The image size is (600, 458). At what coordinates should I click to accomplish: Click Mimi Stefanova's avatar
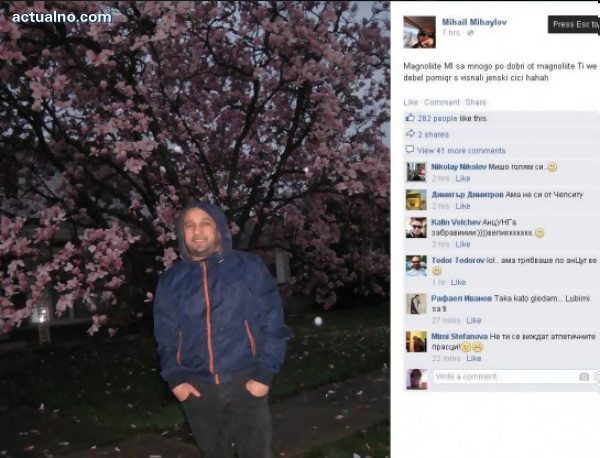416,342
